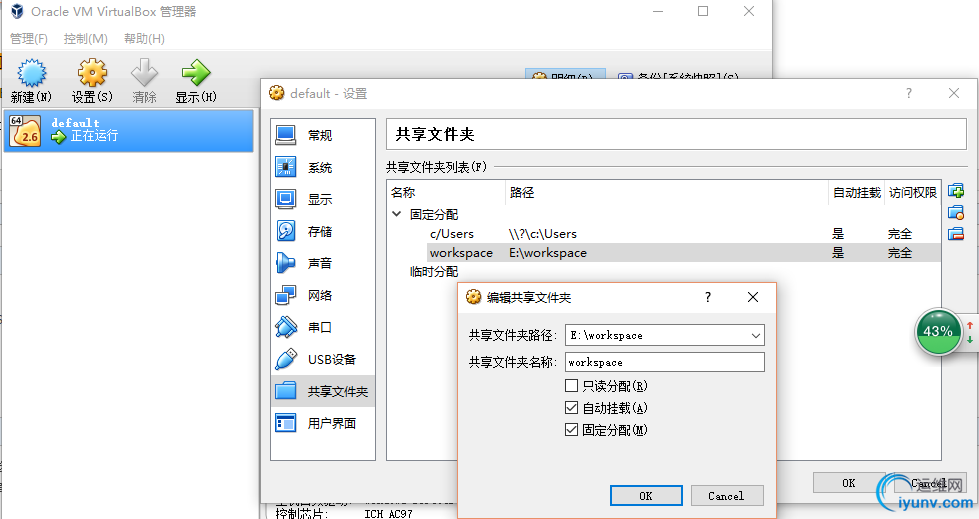Image resolution: width=979 pixels, height=519 pixels.
Task: Click the folder name field containing workspace
Action: click(664, 362)
